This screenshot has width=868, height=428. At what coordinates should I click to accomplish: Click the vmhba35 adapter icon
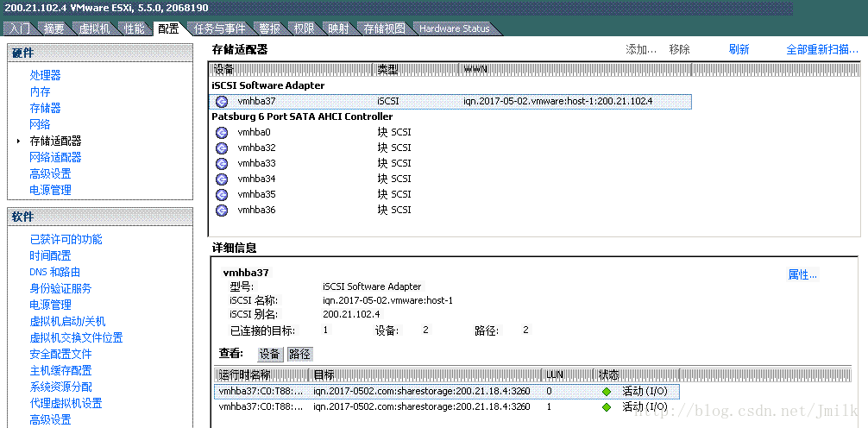point(222,194)
